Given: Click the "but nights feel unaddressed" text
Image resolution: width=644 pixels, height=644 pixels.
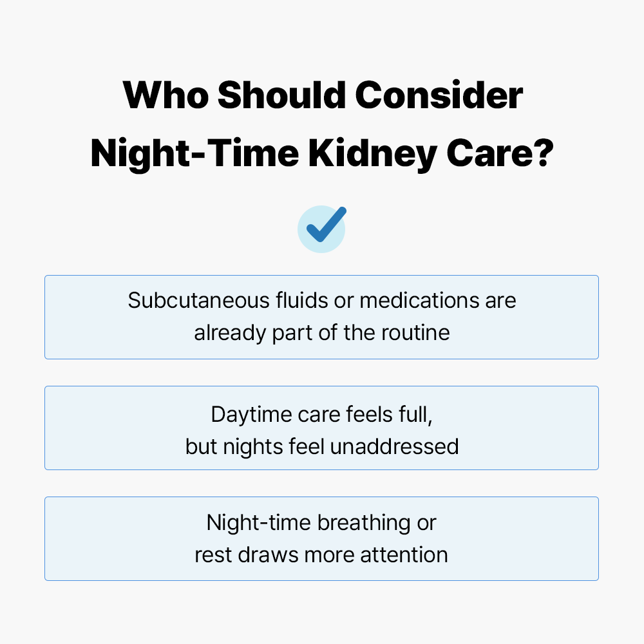Looking at the screenshot, I should click(x=321, y=446).
